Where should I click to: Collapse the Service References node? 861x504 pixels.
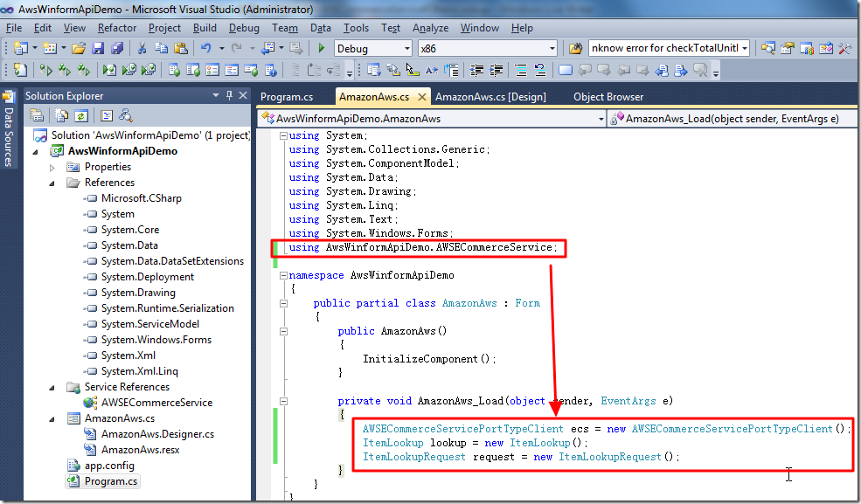(x=52, y=388)
